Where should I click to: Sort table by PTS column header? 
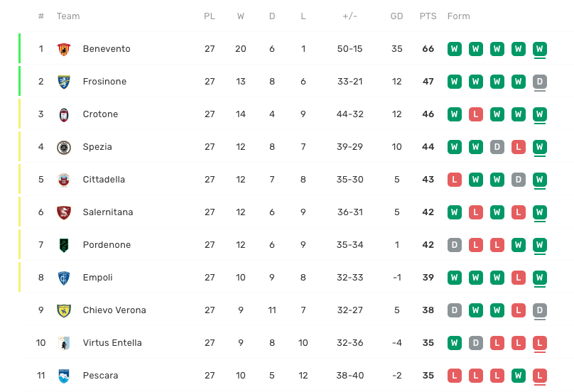428,16
